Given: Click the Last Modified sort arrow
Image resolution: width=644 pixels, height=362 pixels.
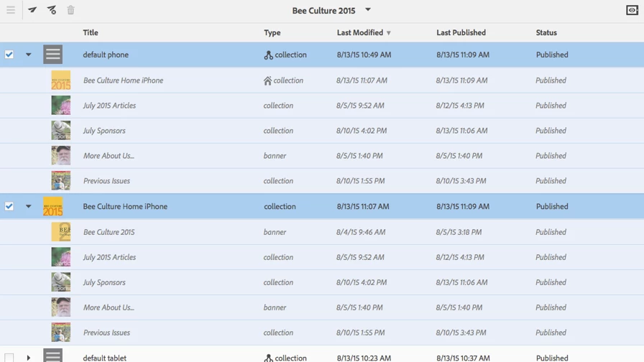Looking at the screenshot, I should click(x=389, y=33).
